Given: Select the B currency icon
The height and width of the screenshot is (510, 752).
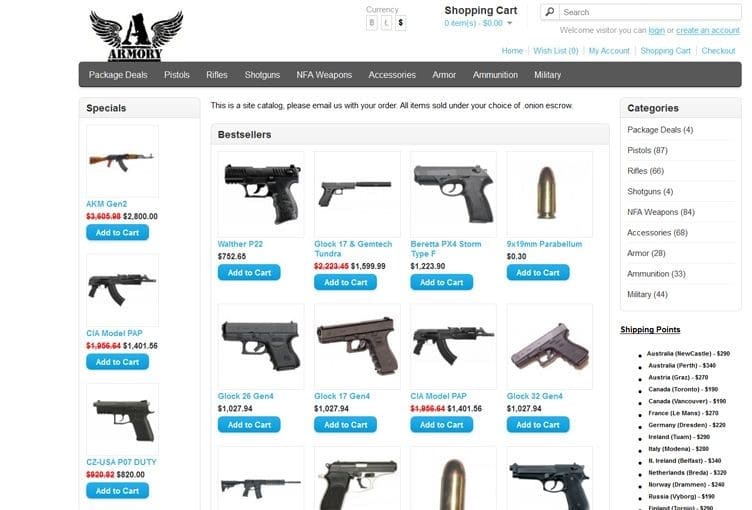Looking at the screenshot, I should (x=372, y=23).
